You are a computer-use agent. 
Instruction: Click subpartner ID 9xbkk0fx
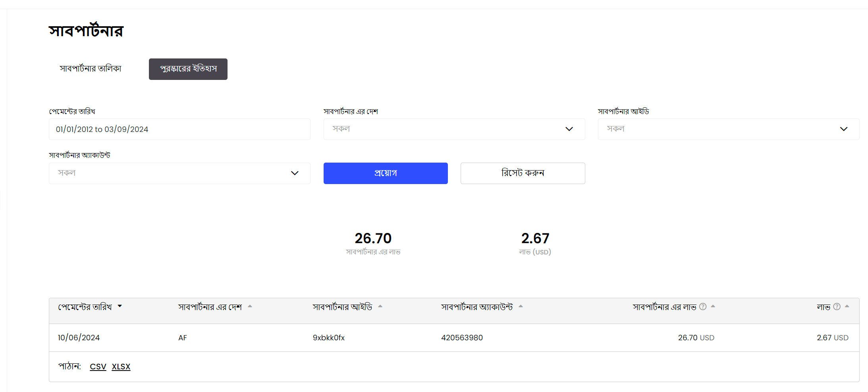coord(329,338)
